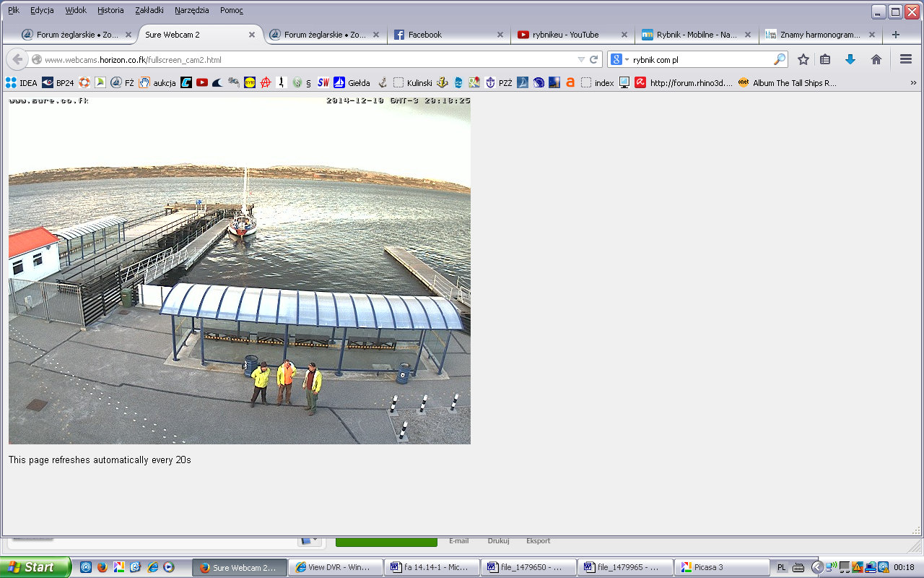Viewport: 924px width, 578px height.
Task: Click the address bar URL field
Action: (303, 60)
